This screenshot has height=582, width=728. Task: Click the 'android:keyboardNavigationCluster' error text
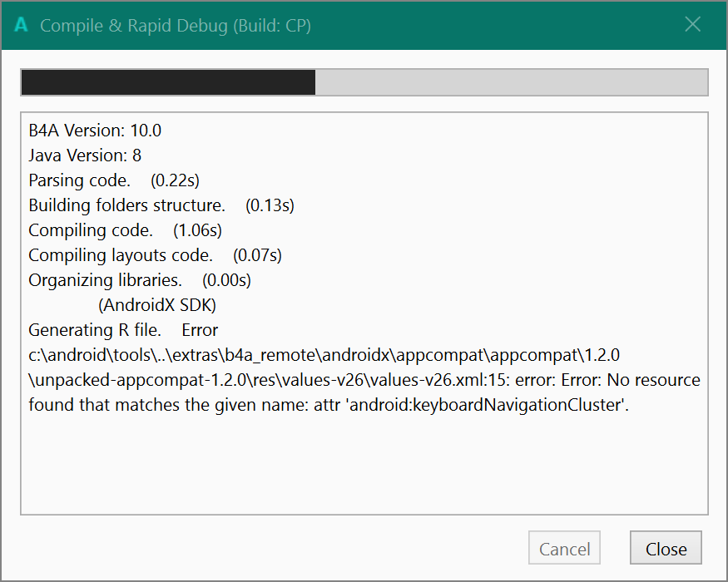(x=483, y=405)
